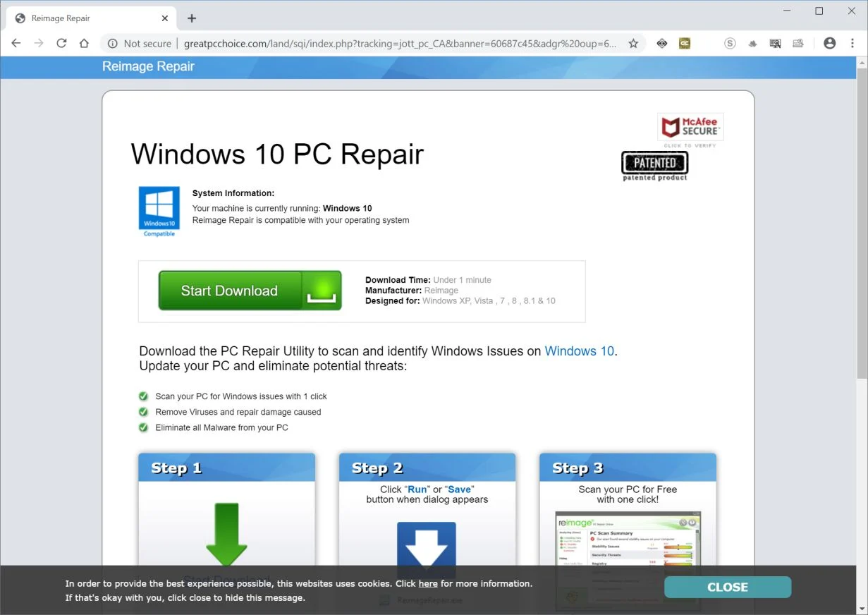
Task: Click green check beside 'Eliminate all Malware'
Action: point(144,427)
